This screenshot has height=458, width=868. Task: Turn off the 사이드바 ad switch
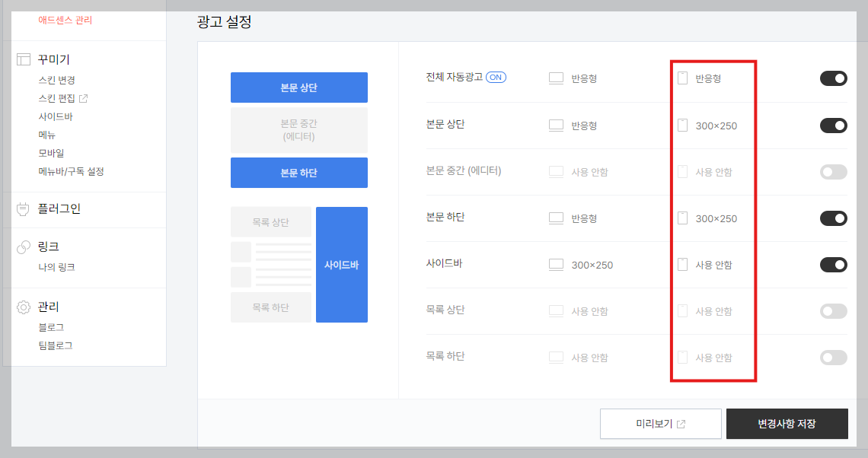(x=834, y=265)
